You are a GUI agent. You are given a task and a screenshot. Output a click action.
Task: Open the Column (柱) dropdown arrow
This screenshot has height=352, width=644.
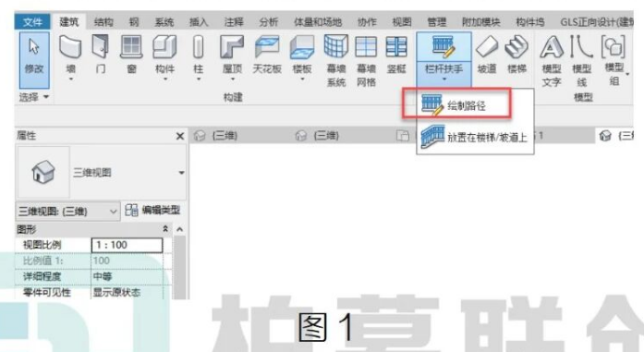[199, 79]
